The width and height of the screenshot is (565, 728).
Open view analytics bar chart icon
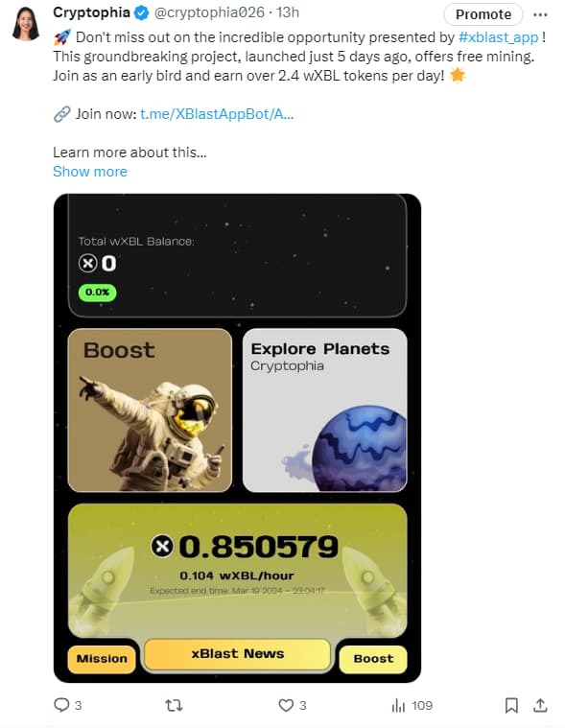click(398, 705)
